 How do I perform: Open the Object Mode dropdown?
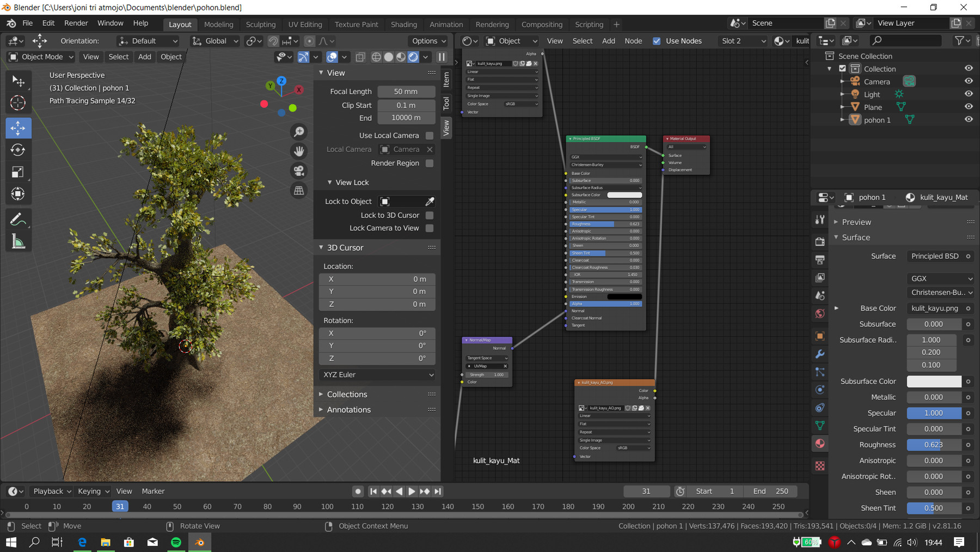pyautogui.click(x=40, y=57)
